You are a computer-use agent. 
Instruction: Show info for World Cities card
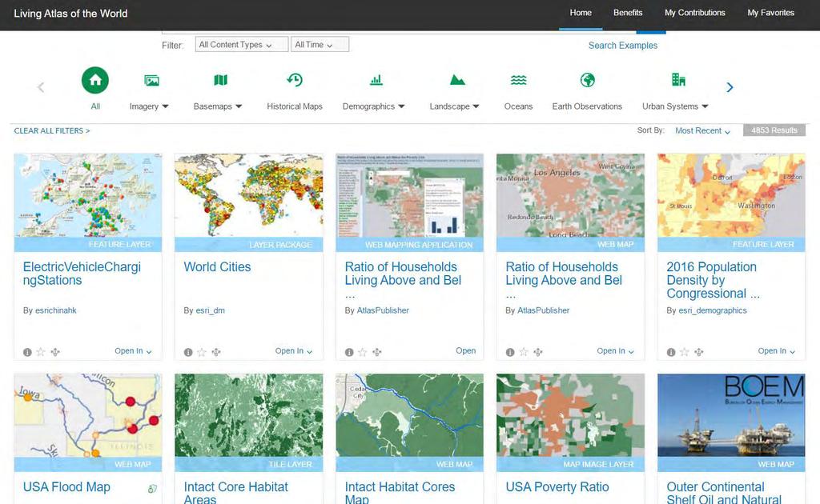point(188,352)
